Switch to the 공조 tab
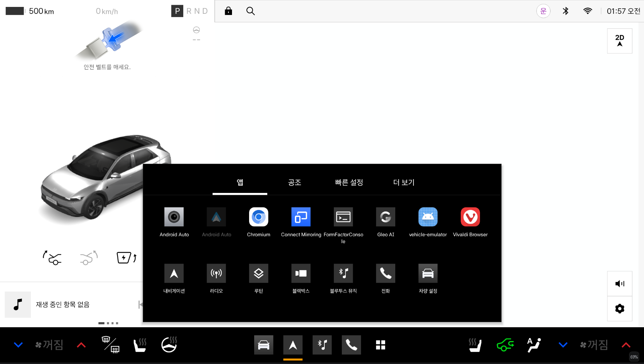 click(x=295, y=182)
